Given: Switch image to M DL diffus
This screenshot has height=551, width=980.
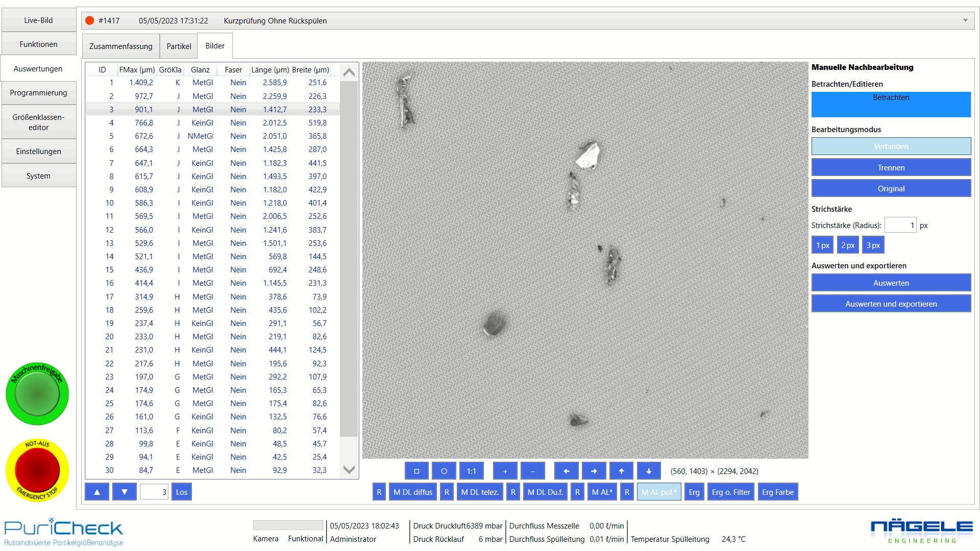Looking at the screenshot, I should [412, 492].
